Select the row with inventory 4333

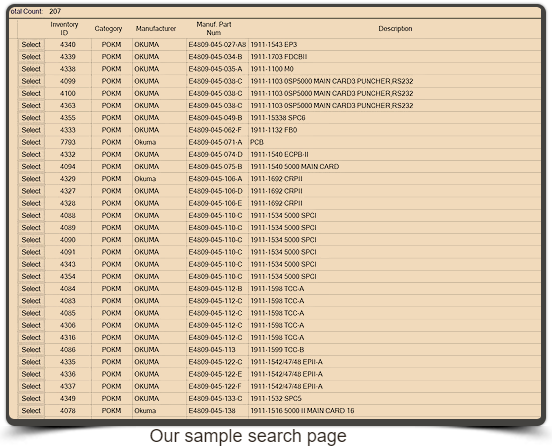point(31,130)
